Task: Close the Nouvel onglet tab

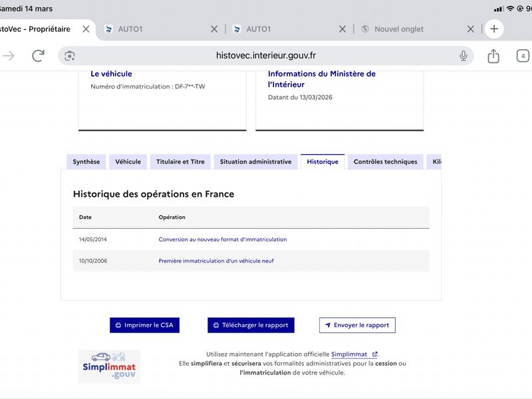Action: click(x=470, y=29)
